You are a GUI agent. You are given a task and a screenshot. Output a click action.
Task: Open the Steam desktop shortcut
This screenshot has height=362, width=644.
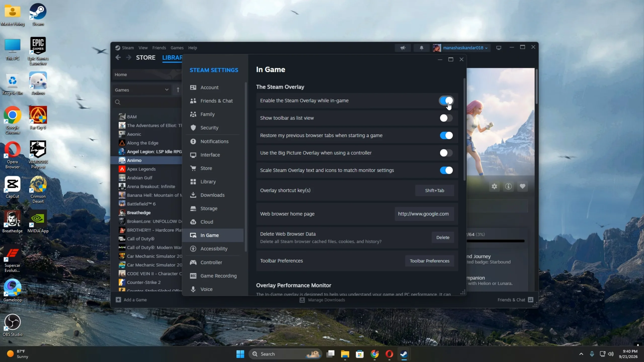click(38, 15)
